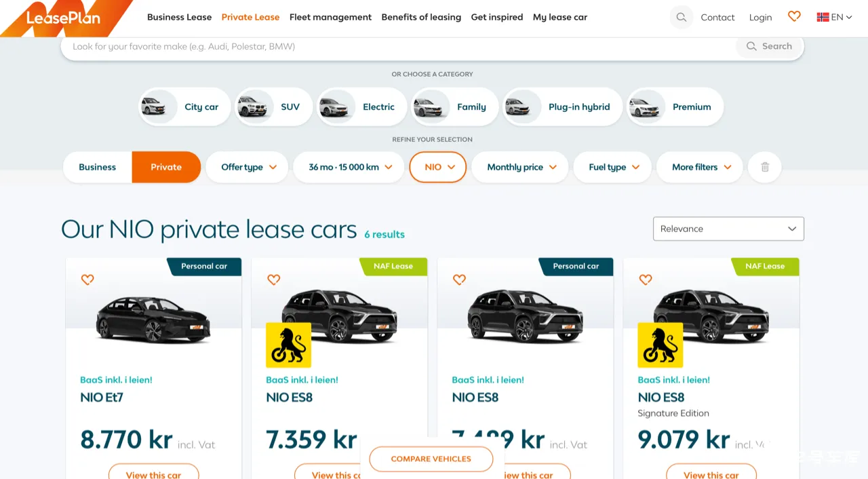The height and width of the screenshot is (479, 868).
Task: Favorite the NIO ES8 Signature Edition heart
Action: (645, 280)
